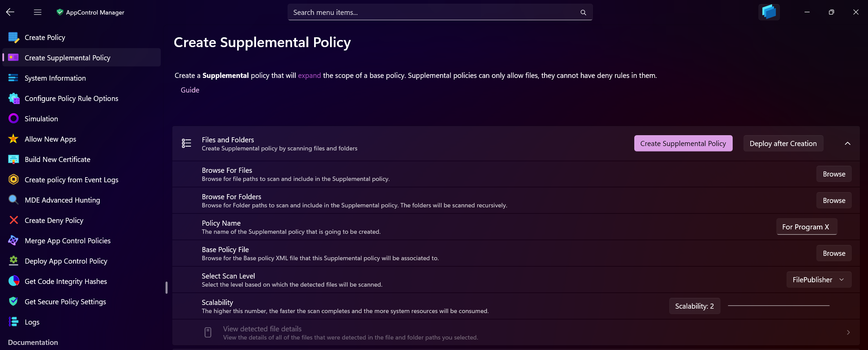Viewport: 868px width, 350px height.
Task: Click the detected file details clipboard icon
Action: coord(208,332)
